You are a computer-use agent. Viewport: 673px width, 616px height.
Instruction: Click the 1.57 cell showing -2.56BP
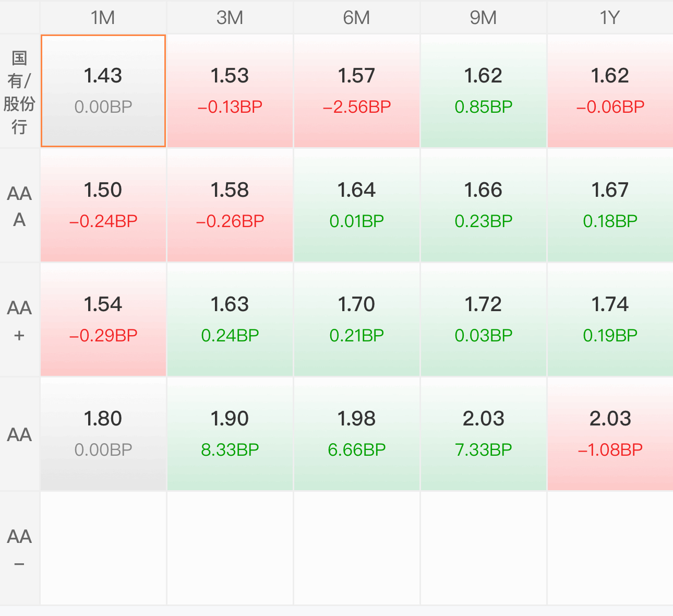[x=357, y=91]
